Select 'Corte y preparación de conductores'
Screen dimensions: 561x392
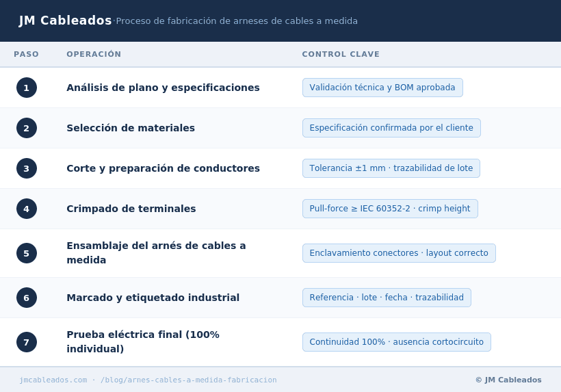click(x=163, y=168)
